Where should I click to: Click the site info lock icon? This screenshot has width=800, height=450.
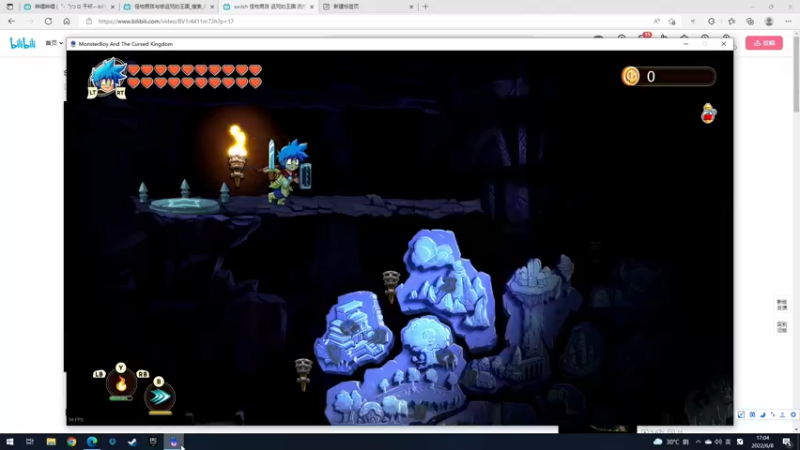click(89, 21)
